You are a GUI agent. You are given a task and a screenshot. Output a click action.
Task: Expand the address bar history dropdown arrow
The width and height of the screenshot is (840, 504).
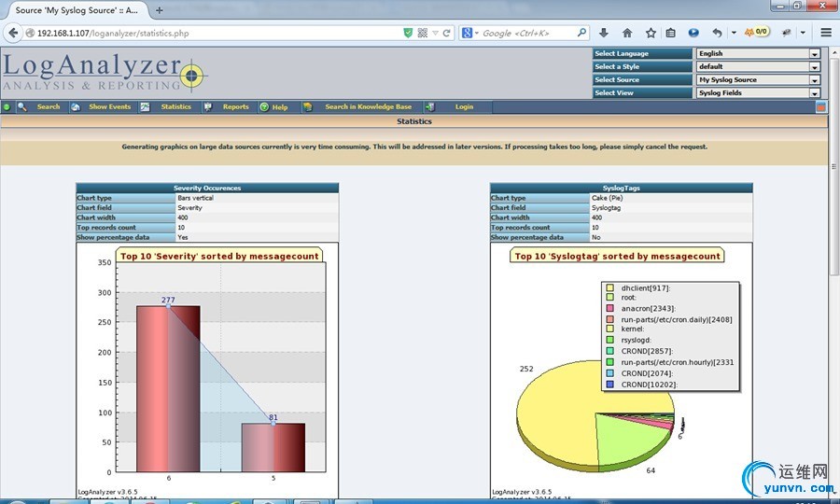tap(435, 33)
